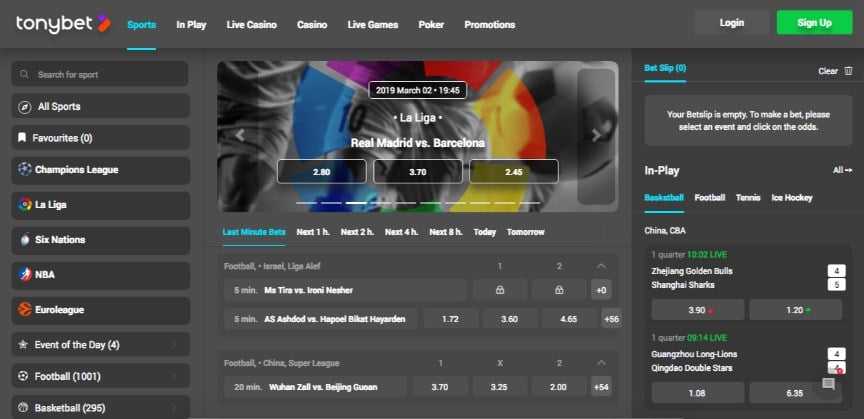The height and width of the screenshot is (419, 864).
Task: Expand Basketball (295) category chevron
Action: coord(174,408)
